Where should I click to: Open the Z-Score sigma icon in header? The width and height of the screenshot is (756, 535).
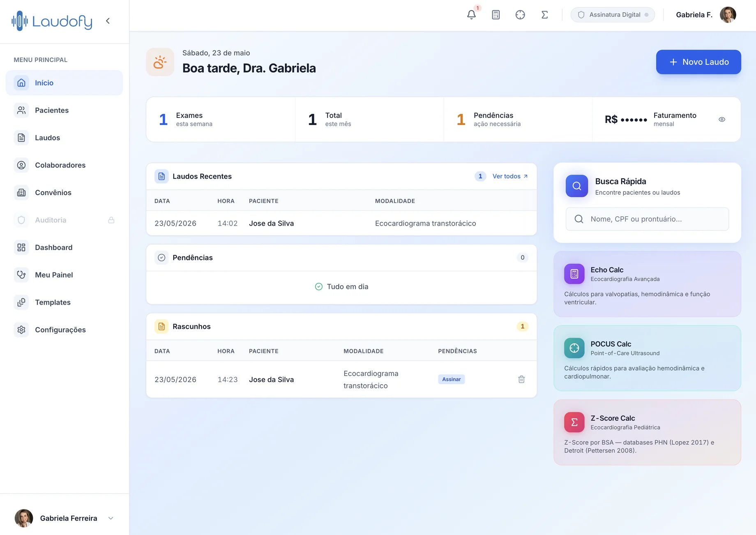tap(544, 15)
